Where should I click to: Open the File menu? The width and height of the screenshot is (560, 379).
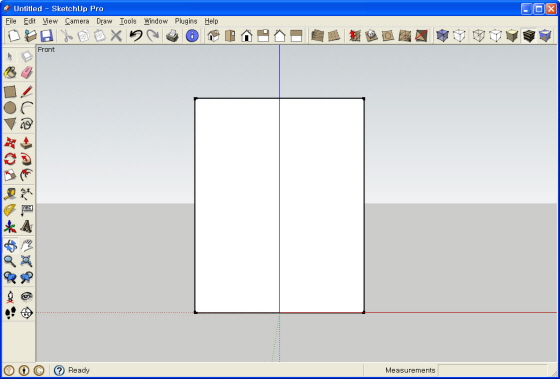click(x=11, y=21)
